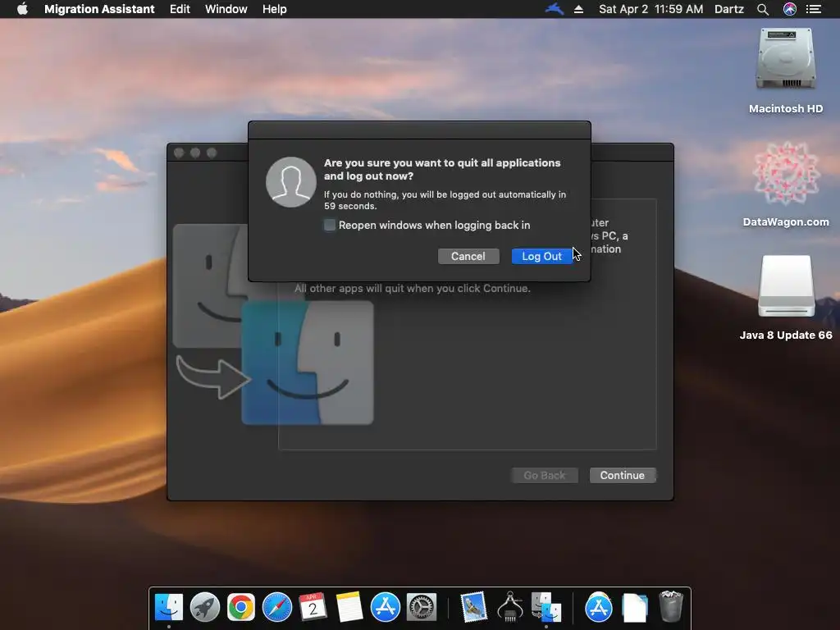Screen dimensions: 840x630
Task: Click the red close dot of Migration Assistant
Action: (179, 153)
